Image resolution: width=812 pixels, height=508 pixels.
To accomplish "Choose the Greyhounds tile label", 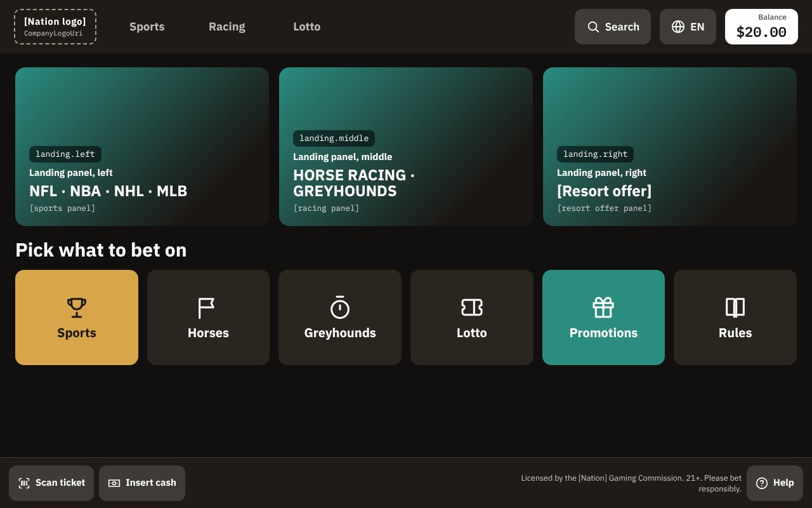I will 340,333.
